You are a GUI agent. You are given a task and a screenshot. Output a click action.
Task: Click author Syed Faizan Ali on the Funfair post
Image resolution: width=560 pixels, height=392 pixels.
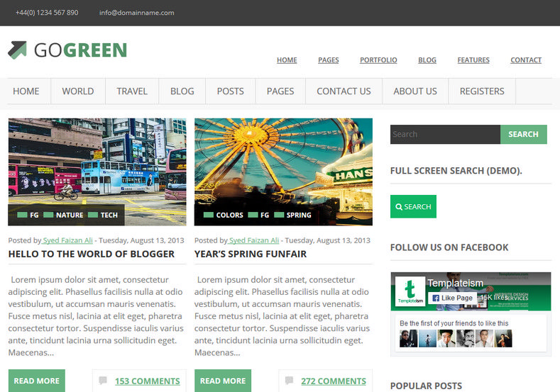253,240
